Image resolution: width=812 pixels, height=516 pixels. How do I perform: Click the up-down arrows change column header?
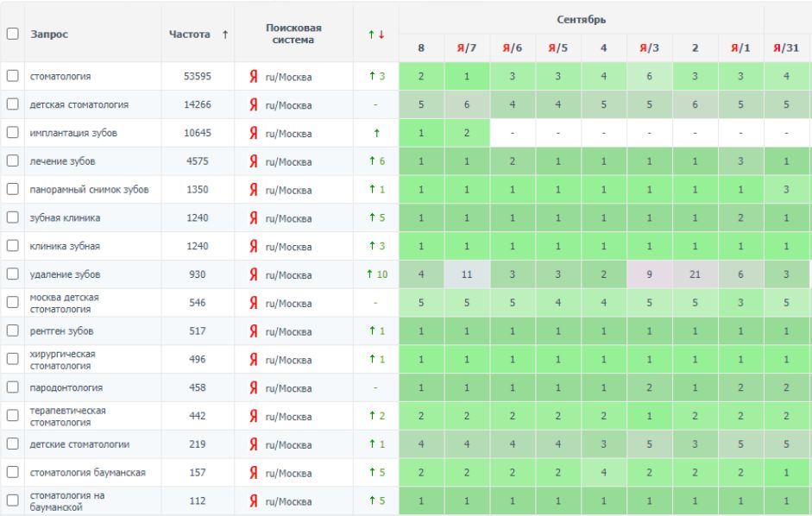375,34
